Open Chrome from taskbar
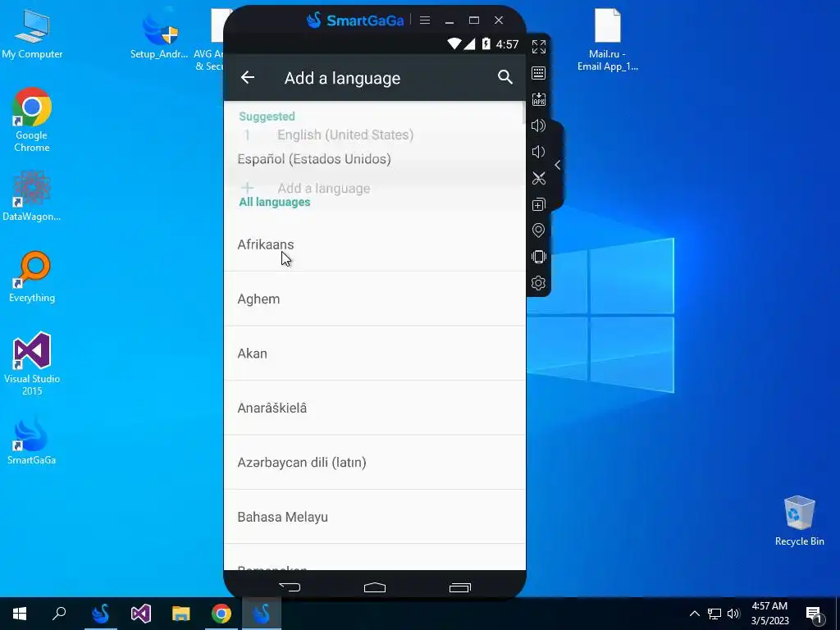The image size is (840, 630). [221, 614]
